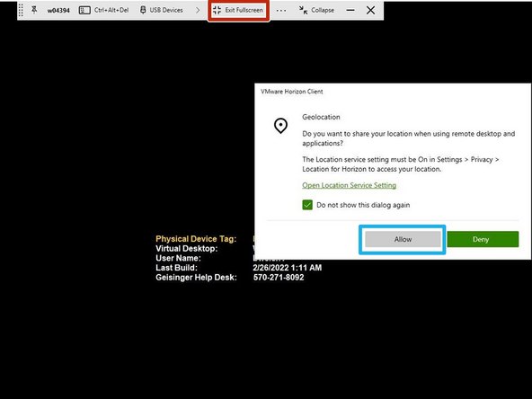The height and width of the screenshot is (399, 532).
Task: Close the remote session with X
Action: 370,10
